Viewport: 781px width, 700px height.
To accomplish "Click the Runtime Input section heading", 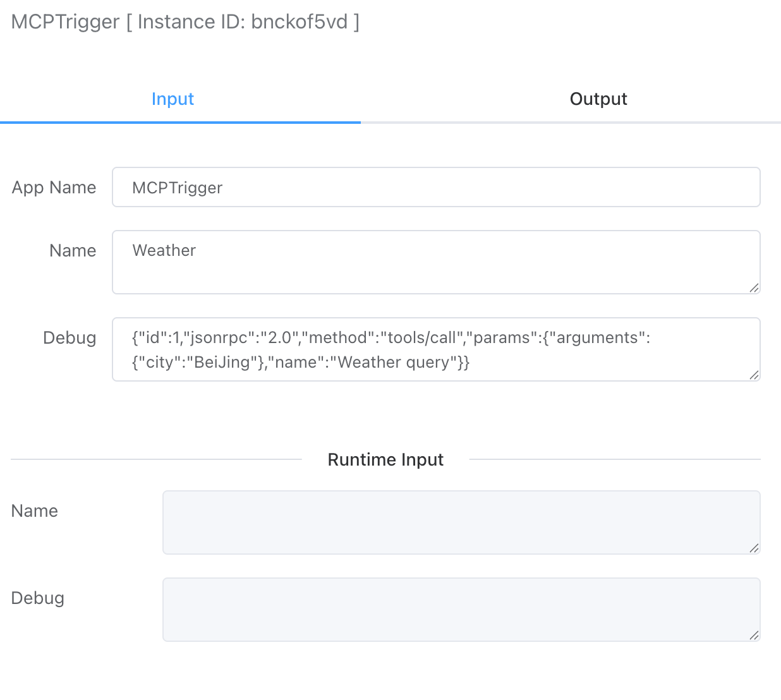I will pos(385,460).
